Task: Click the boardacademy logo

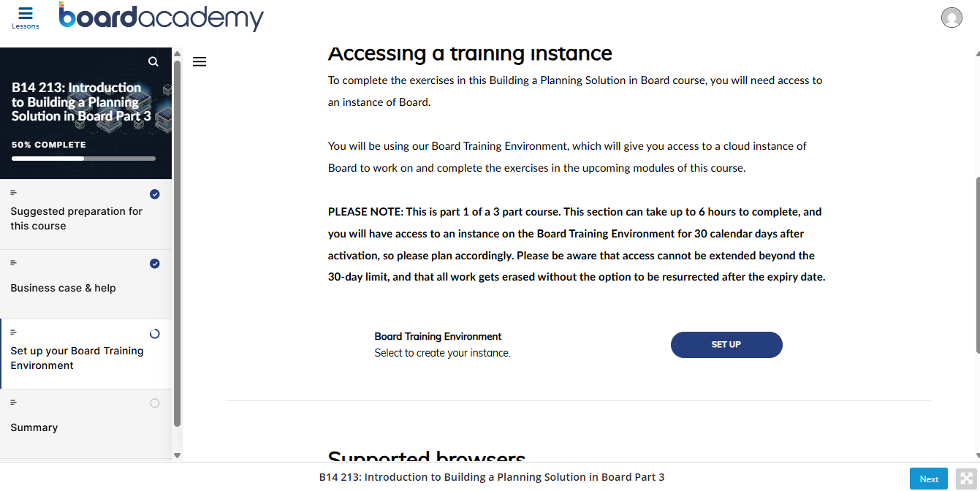Action: point(161,17)
